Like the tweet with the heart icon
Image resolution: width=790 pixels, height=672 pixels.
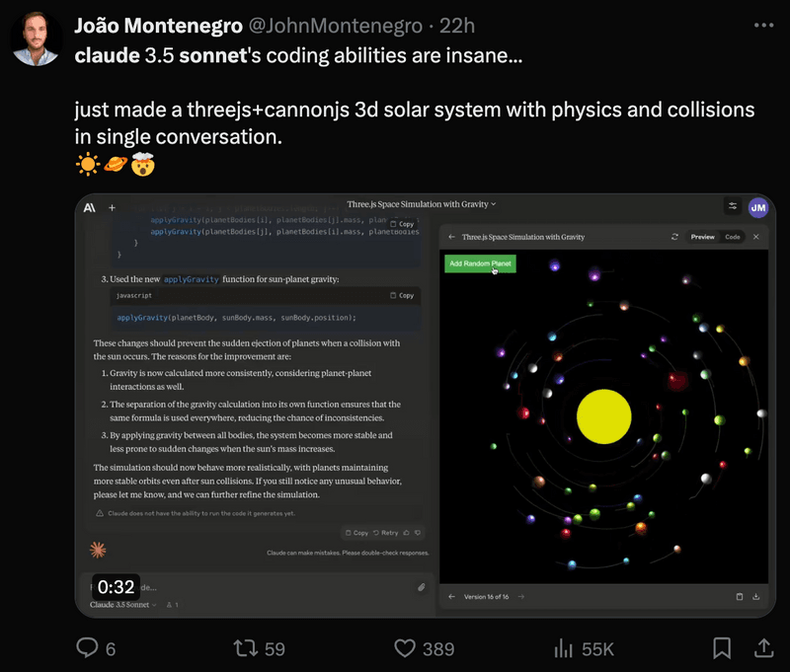tap(405, 648)
